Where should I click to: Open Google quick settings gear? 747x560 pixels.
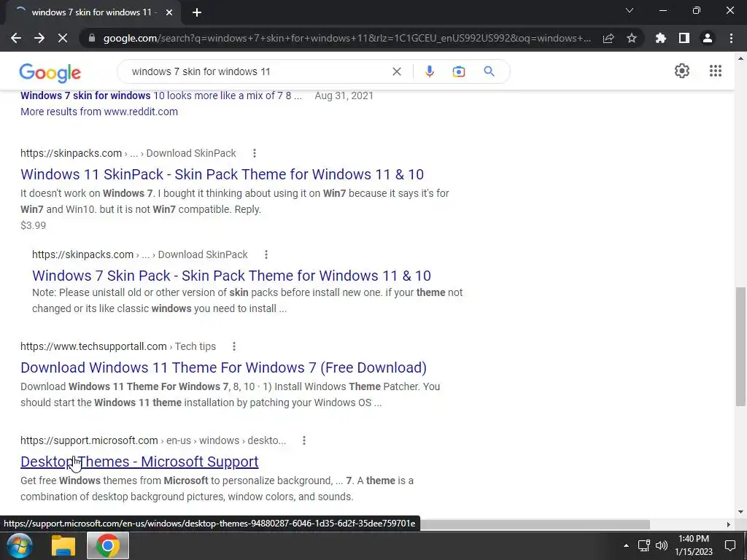pos(682,71)
